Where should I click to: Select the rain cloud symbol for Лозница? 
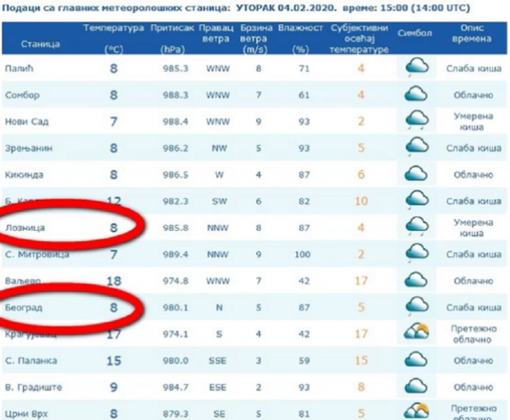click(417, 227)
